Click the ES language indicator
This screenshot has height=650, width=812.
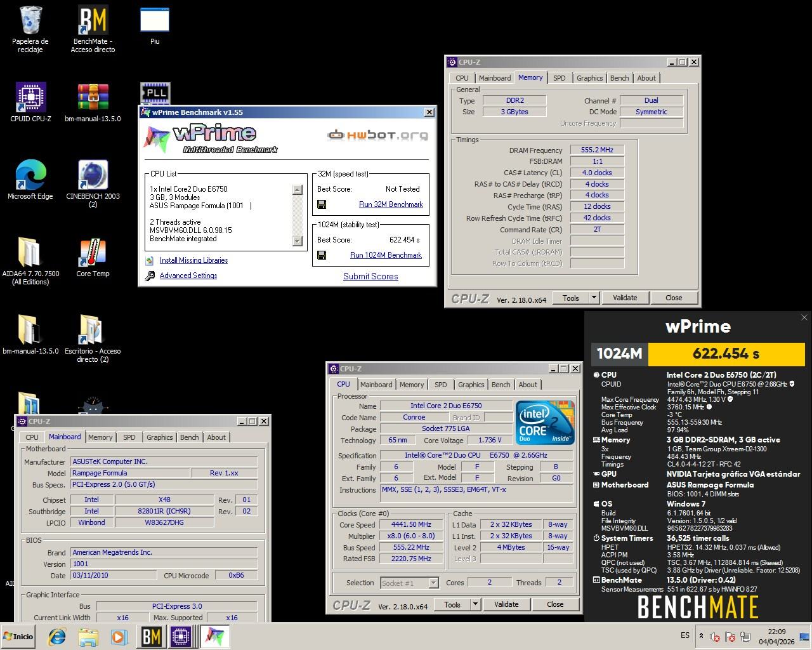click(685, 635)
